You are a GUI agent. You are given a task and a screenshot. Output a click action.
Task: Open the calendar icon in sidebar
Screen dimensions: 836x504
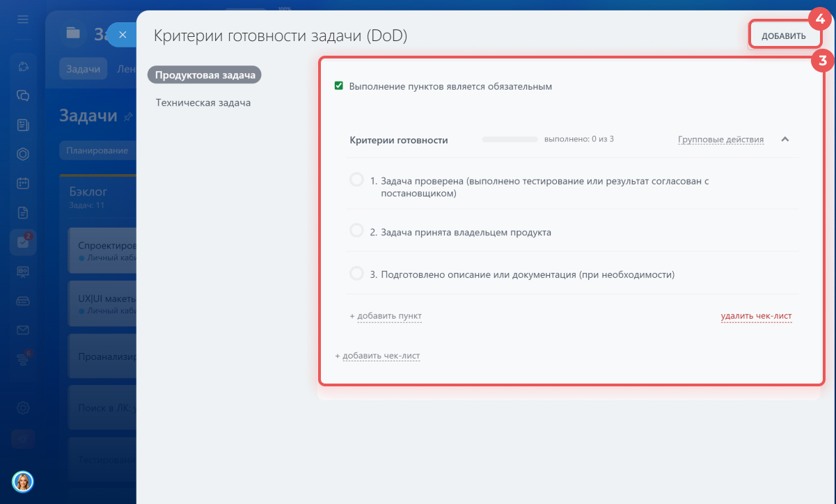23,184
